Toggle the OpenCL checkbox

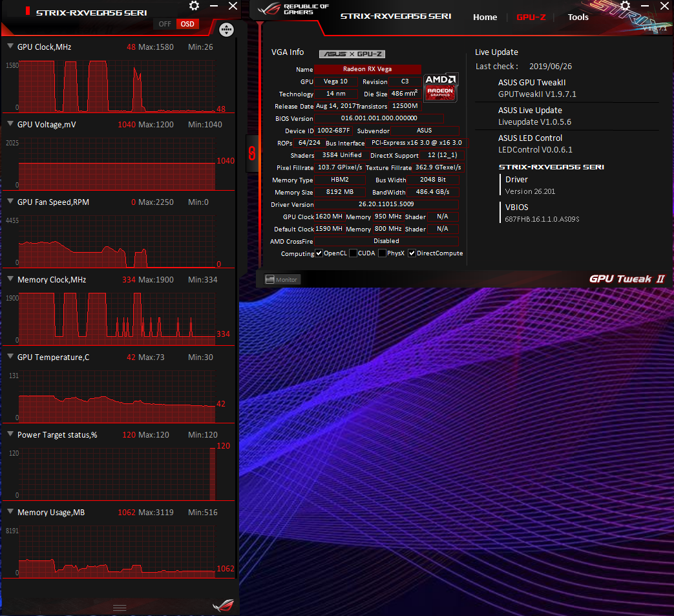tap(319, 253)
